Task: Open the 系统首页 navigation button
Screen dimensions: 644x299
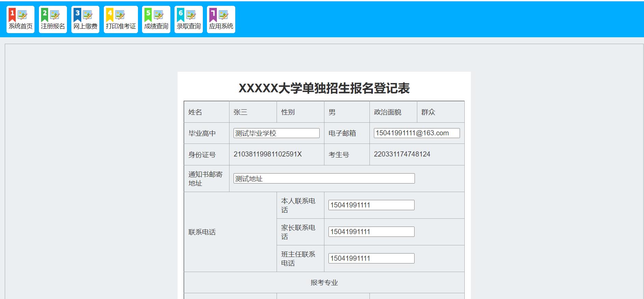Action: [x=20, y=19]
